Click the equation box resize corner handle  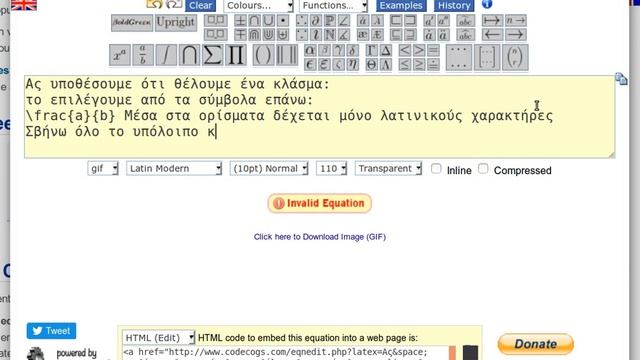click(x=611, y=154)
